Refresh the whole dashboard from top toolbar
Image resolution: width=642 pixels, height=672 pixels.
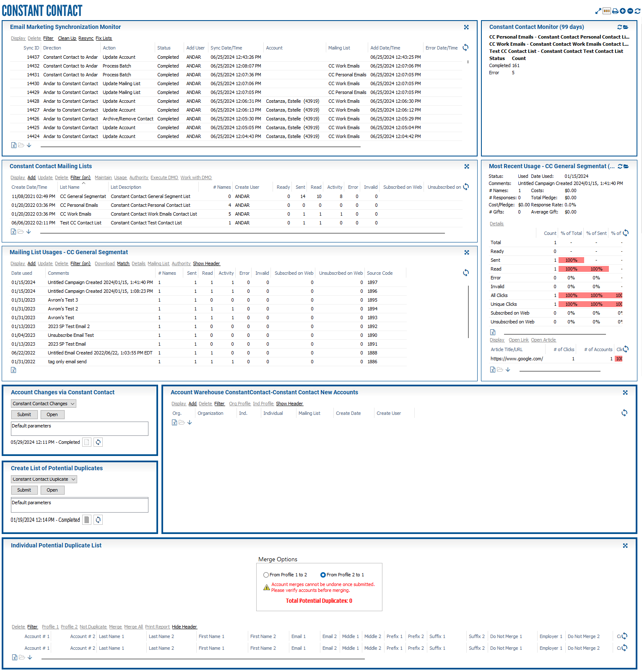[637, 11]
